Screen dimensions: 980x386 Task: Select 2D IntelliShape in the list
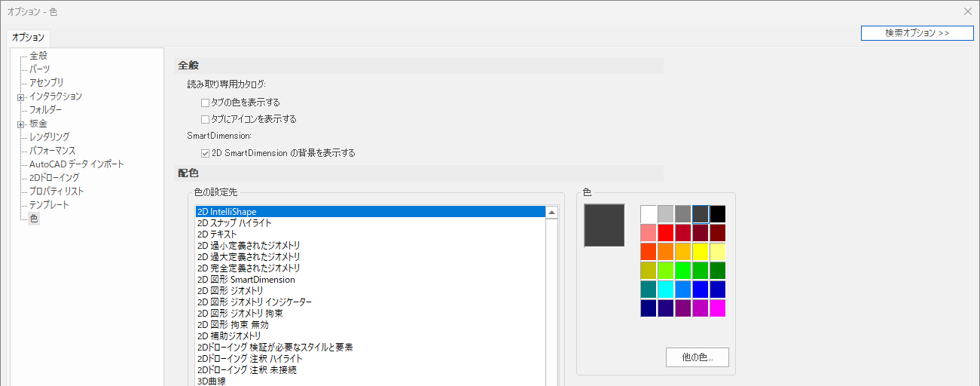[371, 212]
